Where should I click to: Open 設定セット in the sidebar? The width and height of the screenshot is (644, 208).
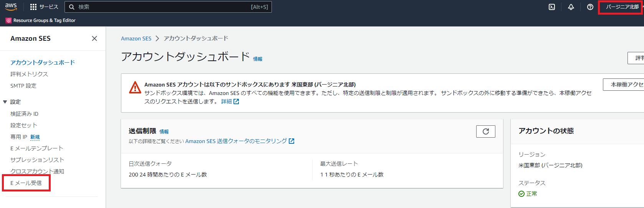[24, 125]
